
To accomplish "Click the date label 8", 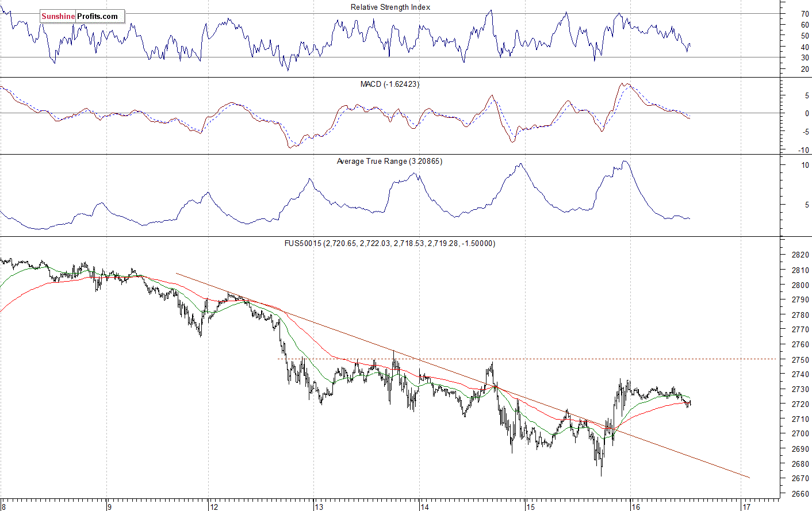I will point(4,507).
